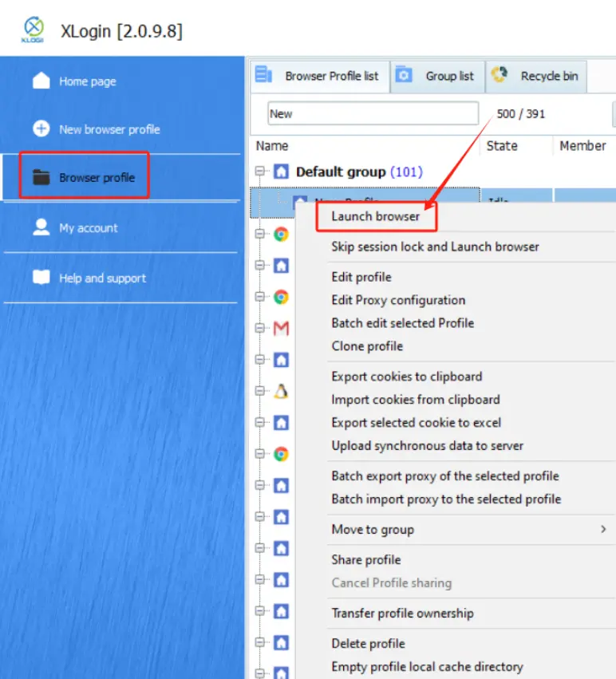Expand the Gmail profile tree row
Screen dimensions: 616x679
(x=260, y=328)
